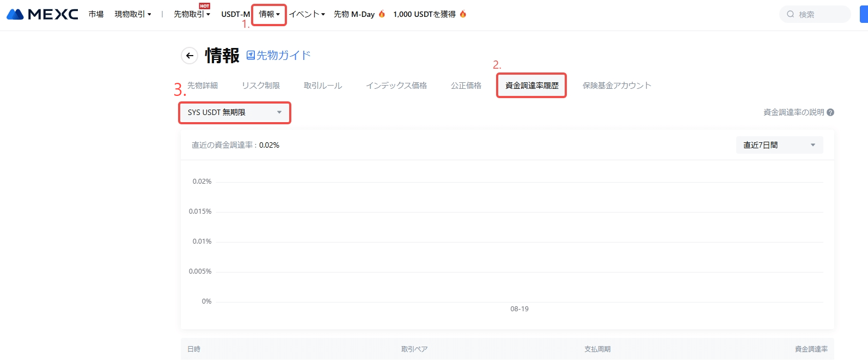
Task: Select the リスク制限 tab
Action: tap(261, 86)
